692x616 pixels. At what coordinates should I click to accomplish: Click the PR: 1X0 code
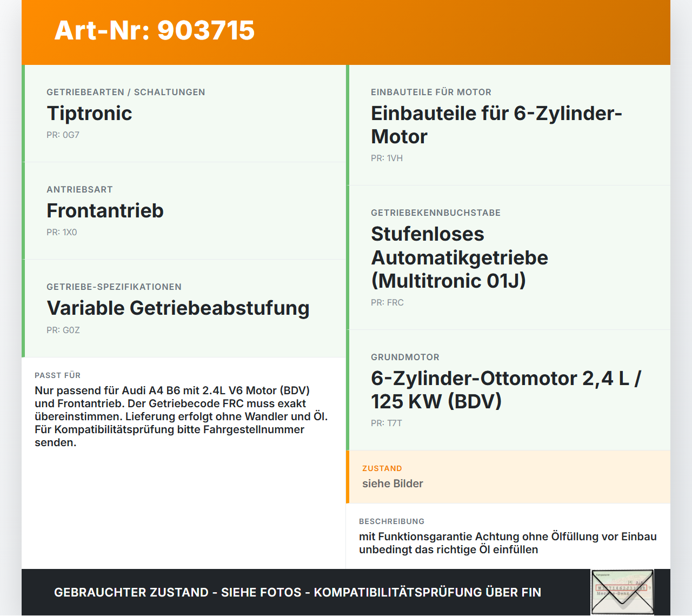click(62, 233)
